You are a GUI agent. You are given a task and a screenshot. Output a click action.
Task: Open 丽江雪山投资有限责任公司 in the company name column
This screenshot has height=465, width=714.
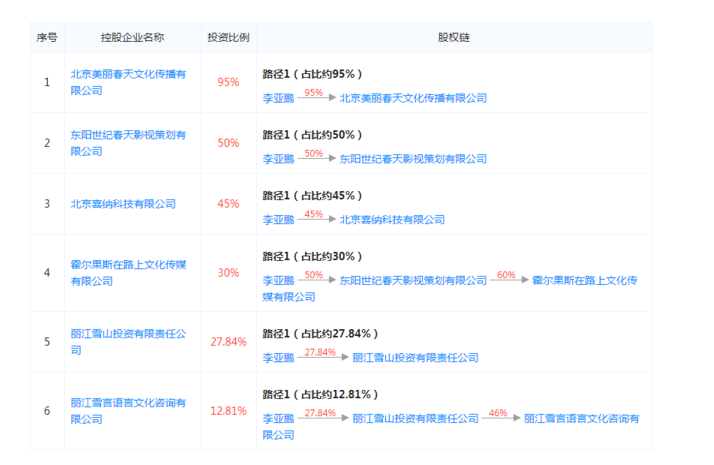pos(128,333)
